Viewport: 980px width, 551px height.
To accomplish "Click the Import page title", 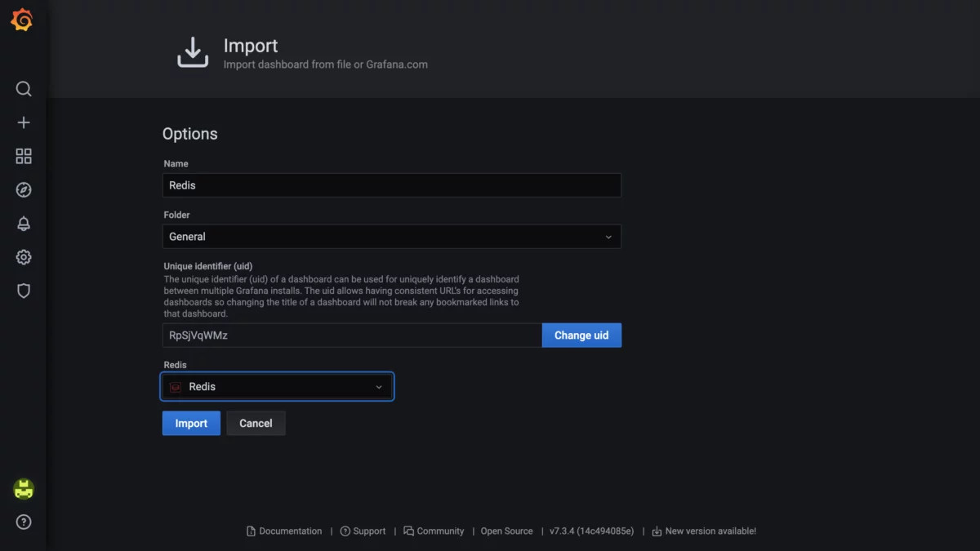I will (x=251, y=46).
